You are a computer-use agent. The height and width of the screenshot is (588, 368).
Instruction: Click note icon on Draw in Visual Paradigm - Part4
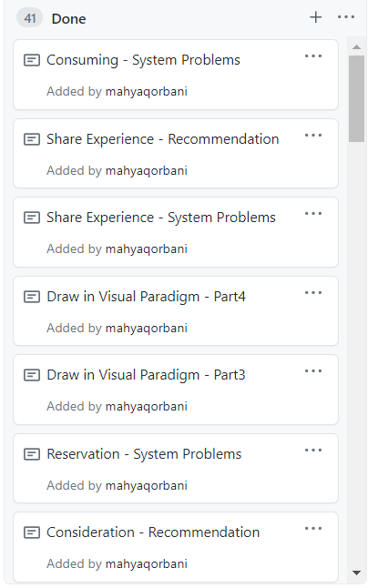(32, 297)
